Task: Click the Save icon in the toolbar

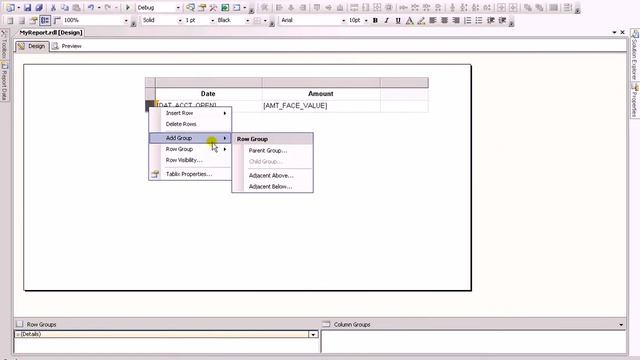Action: 27,7
